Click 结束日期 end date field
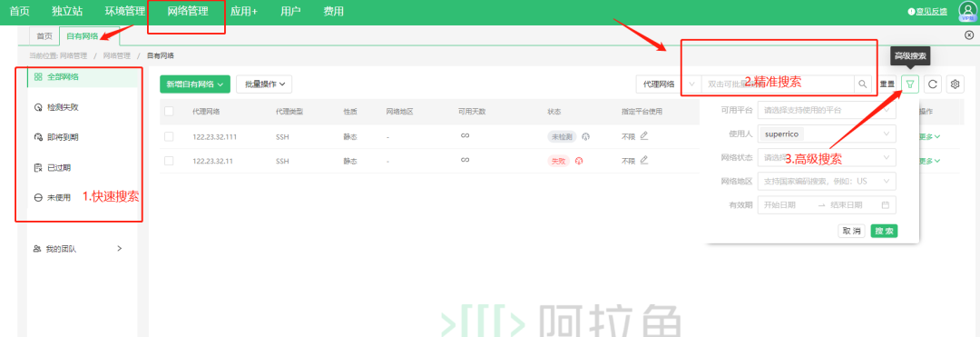The image size is (980, 337). (847, 204)
